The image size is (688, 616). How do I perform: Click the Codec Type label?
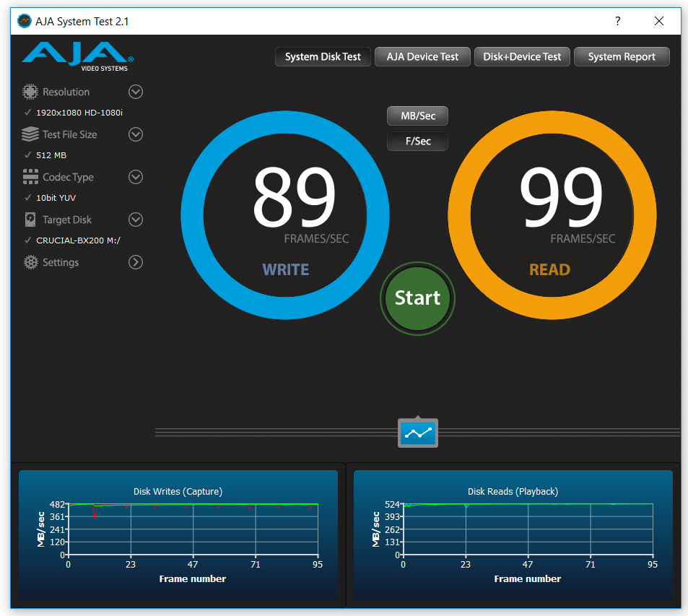click(68, 177)
